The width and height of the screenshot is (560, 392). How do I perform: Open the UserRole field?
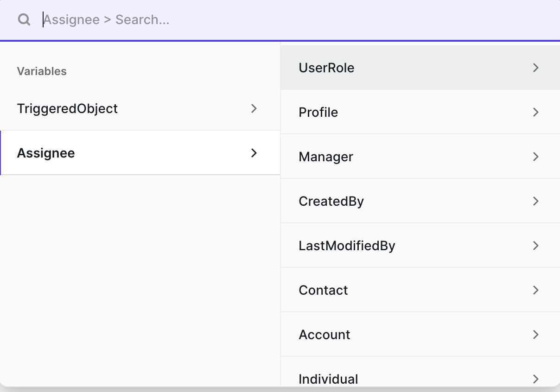pyautogui.click(x=420, y=68)
